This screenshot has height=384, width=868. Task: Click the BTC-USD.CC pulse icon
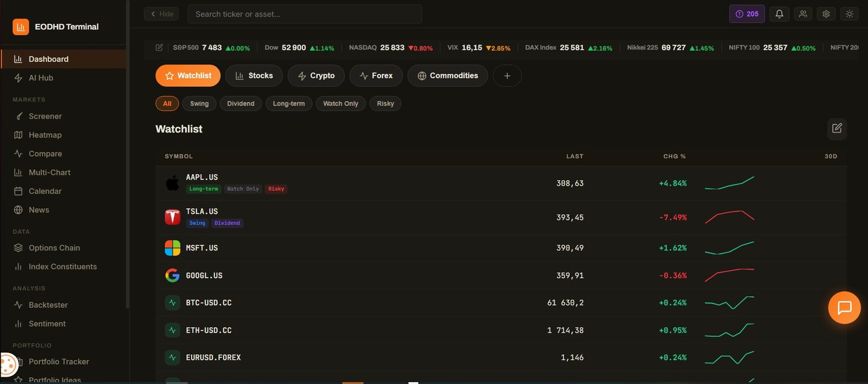172,303
